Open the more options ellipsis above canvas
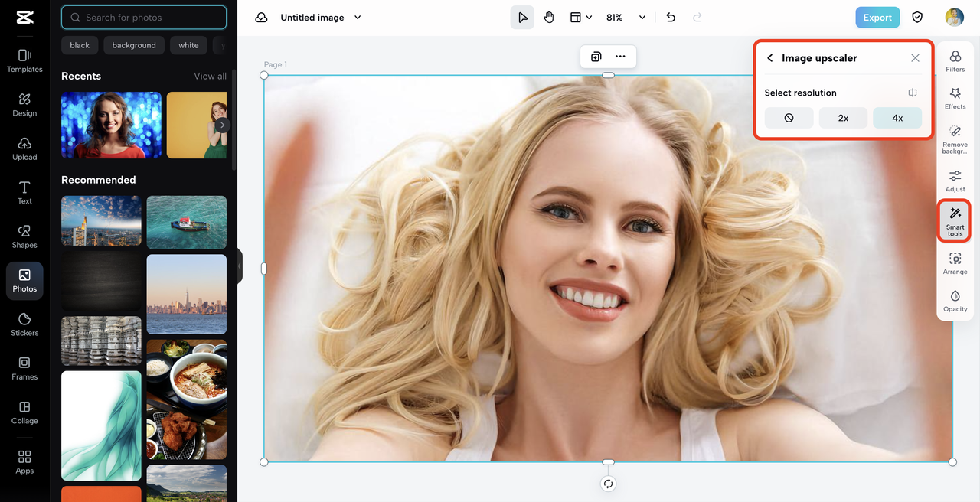 [x=620, y=57]
